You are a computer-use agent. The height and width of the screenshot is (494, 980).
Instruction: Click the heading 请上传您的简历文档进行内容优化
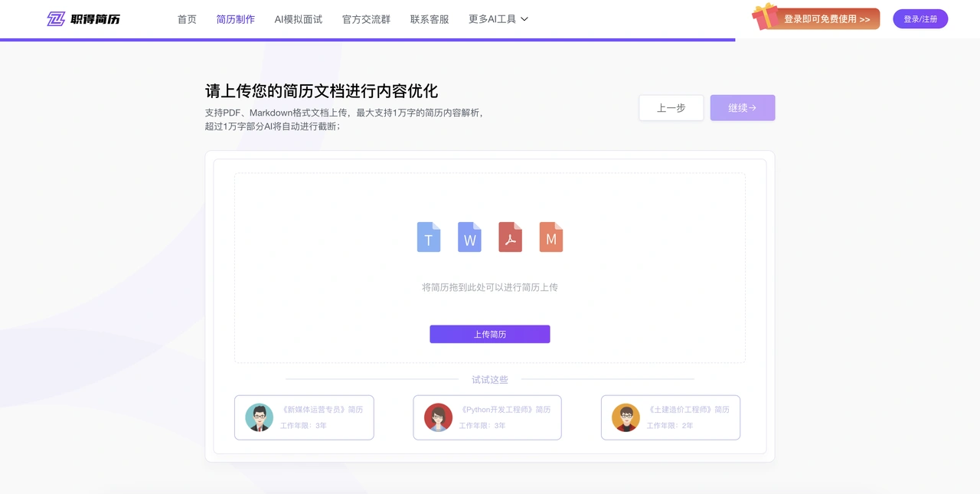322,91
